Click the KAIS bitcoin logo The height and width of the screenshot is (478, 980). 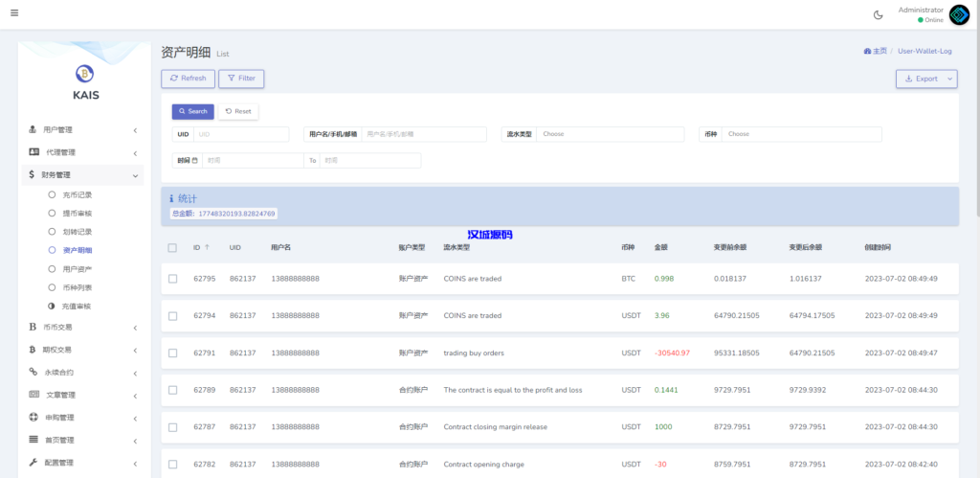pos(85,74)
